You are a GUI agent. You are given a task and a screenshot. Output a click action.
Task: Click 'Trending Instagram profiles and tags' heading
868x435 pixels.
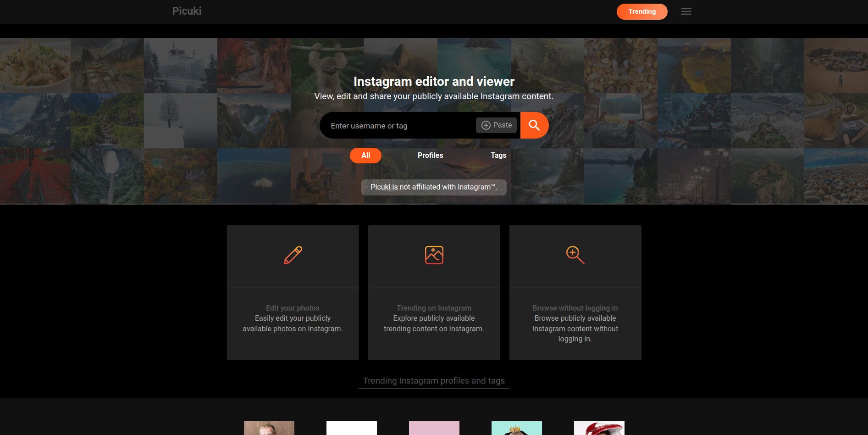(434, 381)
